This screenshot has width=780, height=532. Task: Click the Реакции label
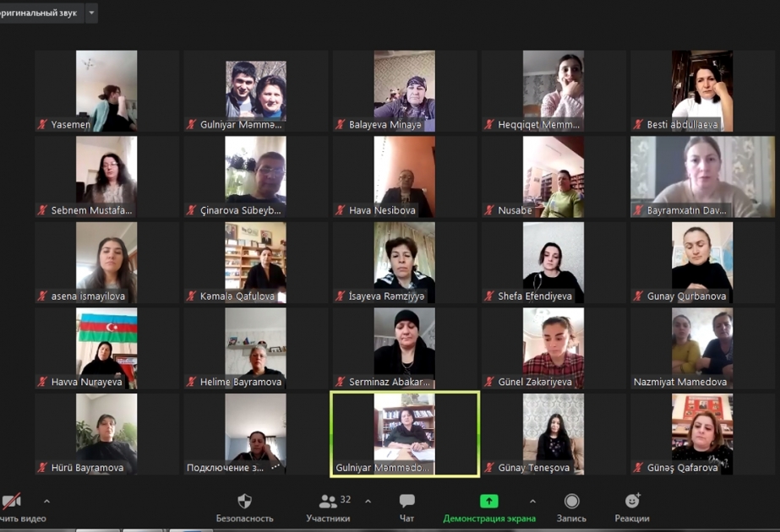632,518
